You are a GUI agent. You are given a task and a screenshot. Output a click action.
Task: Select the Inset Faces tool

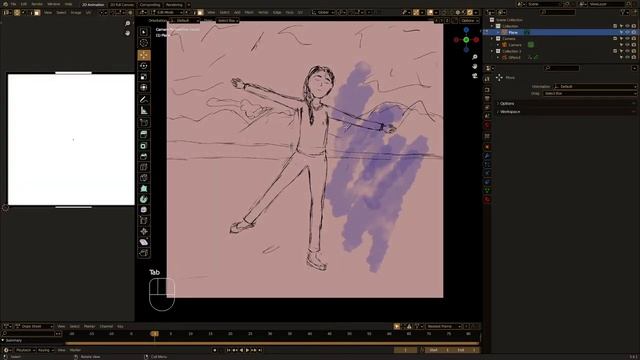[144, 145]
